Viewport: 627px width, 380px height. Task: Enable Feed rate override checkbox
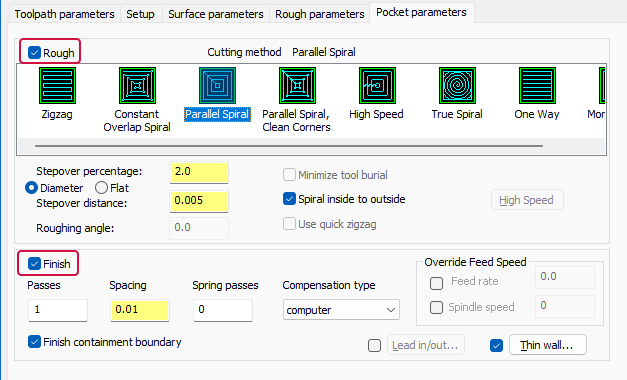436,283
